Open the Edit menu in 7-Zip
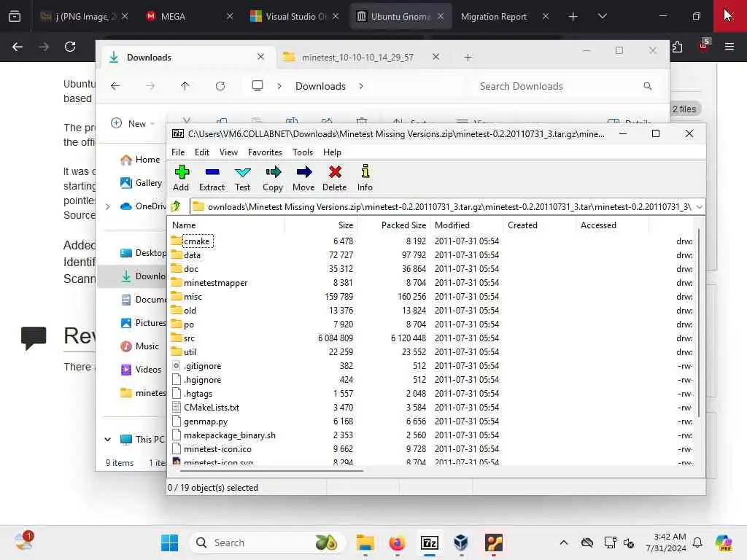The width and height of the screenshot is (747, 560). 202,152
